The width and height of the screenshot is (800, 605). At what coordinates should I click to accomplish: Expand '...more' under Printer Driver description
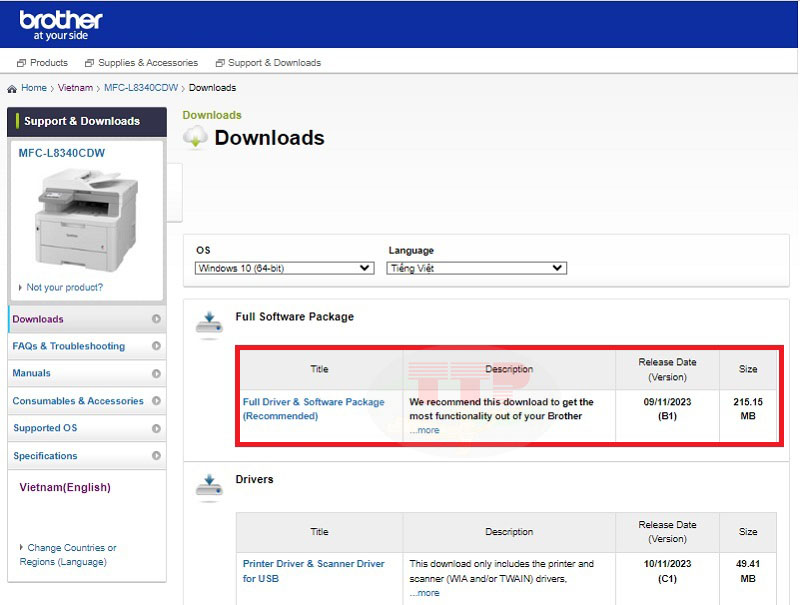click(424, 593)
